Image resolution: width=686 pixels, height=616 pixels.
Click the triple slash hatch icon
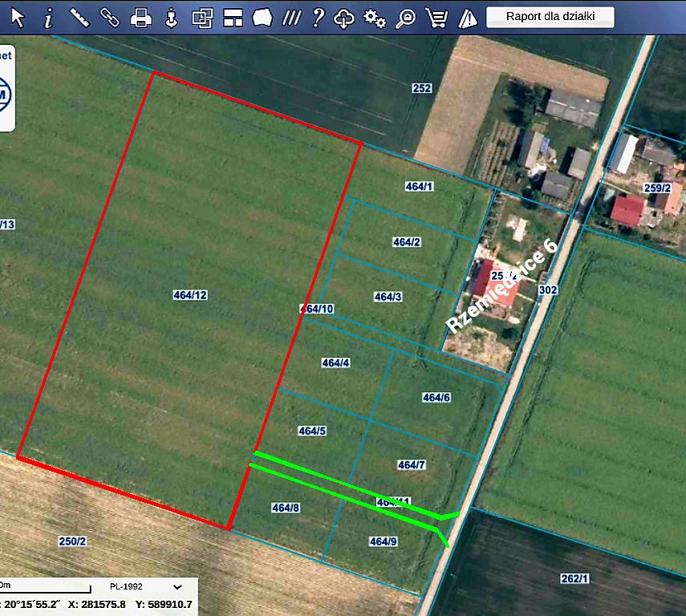(291, 18)
